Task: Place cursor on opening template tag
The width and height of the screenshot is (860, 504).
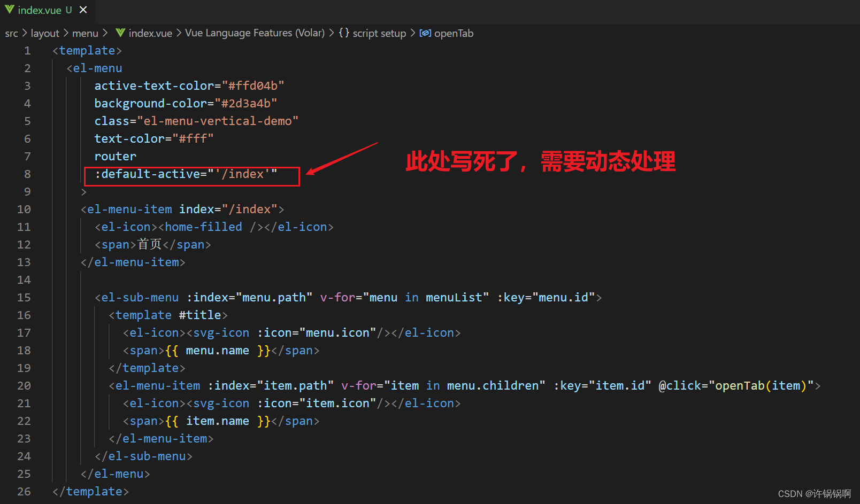Action: pos(87,51)
